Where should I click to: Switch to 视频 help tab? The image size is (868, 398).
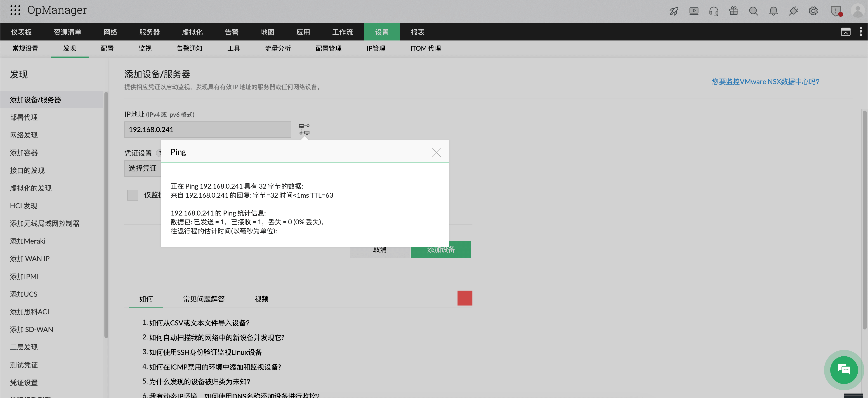pos(262,299)
